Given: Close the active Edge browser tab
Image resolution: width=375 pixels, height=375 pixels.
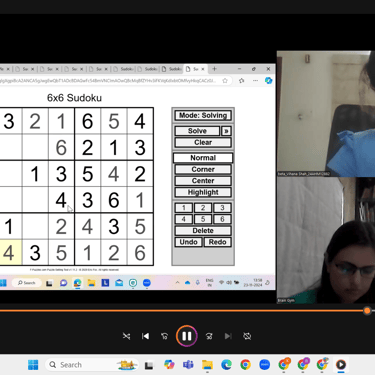Looking at the screenshot, I should [x=203, y=69].
